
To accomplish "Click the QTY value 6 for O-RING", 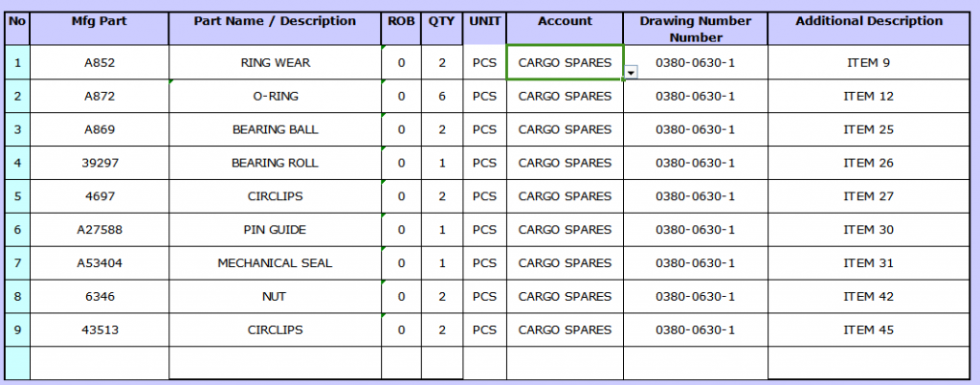I will click(442, 96).
